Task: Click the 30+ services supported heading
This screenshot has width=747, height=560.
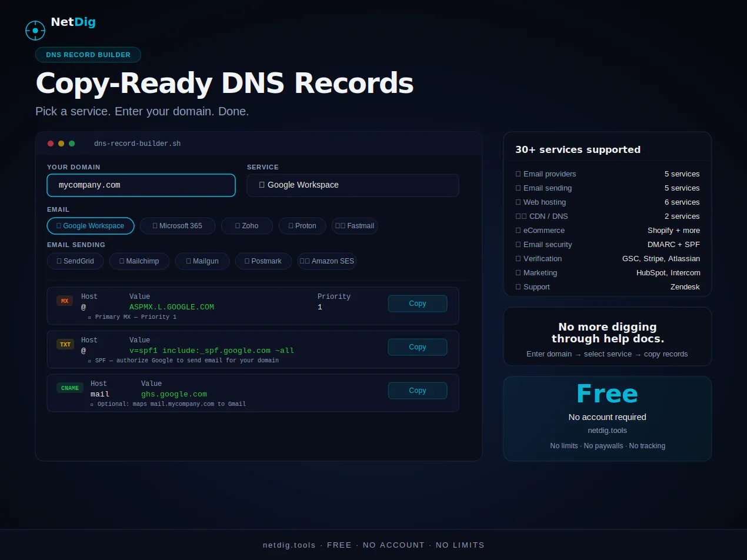Action: [578, 149]
